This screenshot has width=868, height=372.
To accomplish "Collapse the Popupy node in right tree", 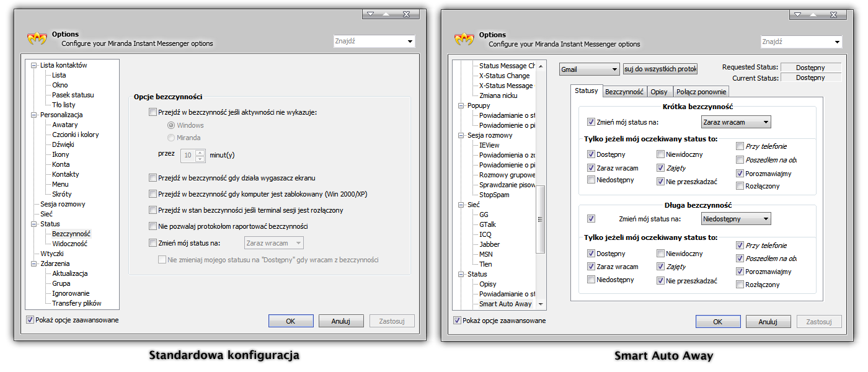I will [461, 105].
